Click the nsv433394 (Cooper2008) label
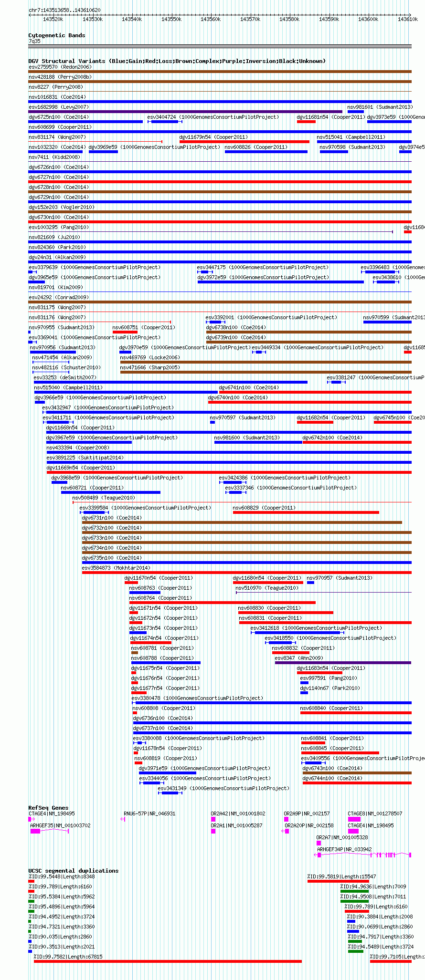 click(77, 448)
